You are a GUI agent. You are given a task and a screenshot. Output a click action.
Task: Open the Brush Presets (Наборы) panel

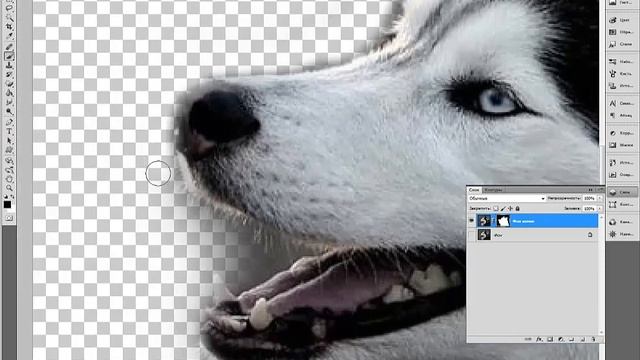[622, 61]
